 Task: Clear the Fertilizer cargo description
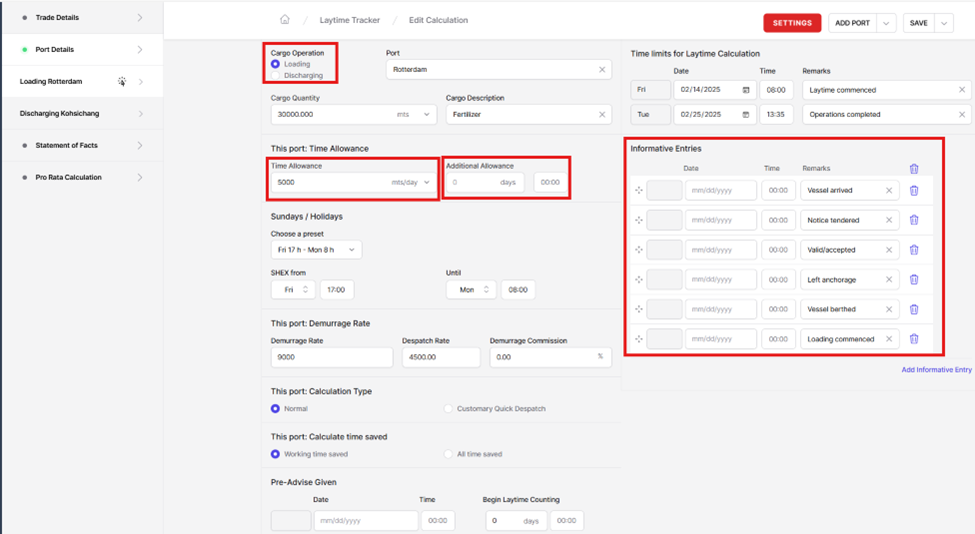tap(602, 114)
